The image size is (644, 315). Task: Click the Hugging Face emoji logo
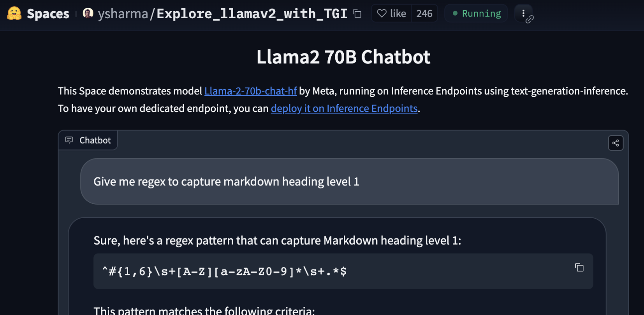click(x=14, y=14)
